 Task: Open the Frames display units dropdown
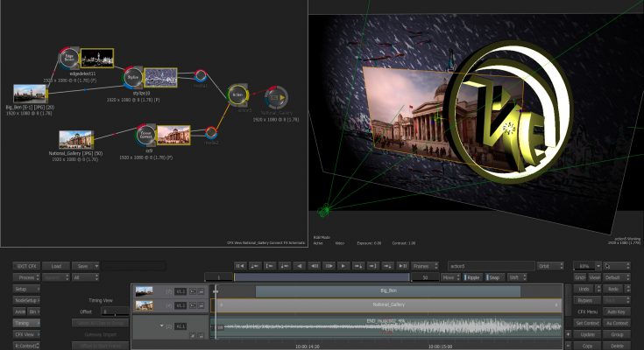tap(425, 266)
